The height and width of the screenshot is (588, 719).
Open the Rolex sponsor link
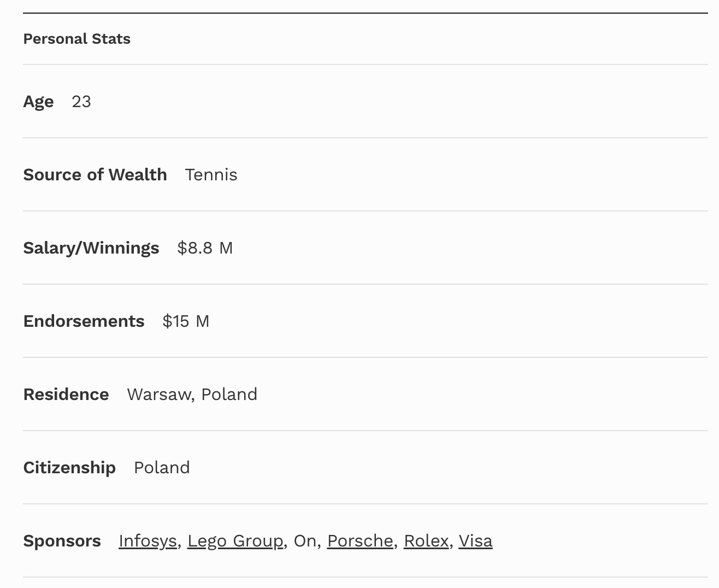point(426,541)
